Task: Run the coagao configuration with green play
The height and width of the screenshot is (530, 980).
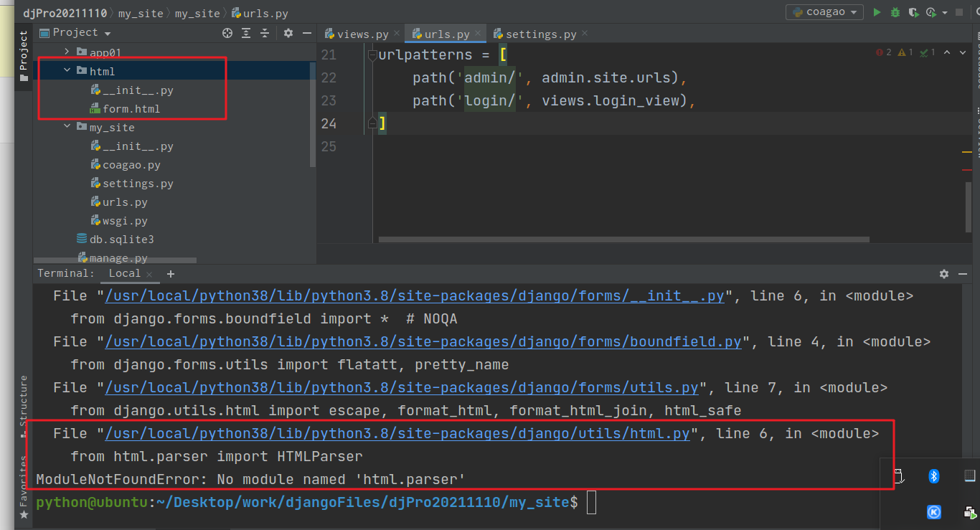Action: 877,12
